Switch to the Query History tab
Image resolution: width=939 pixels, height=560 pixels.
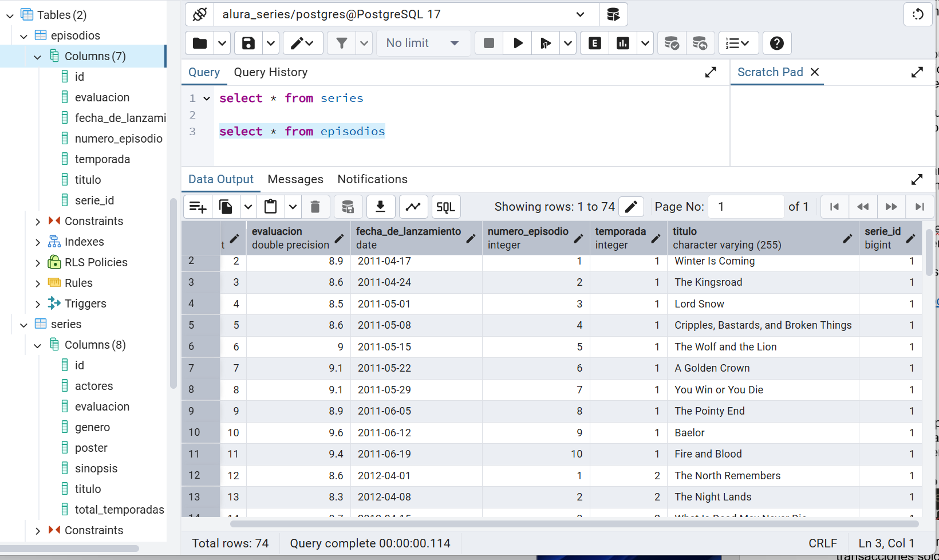[x=271, y=72]
